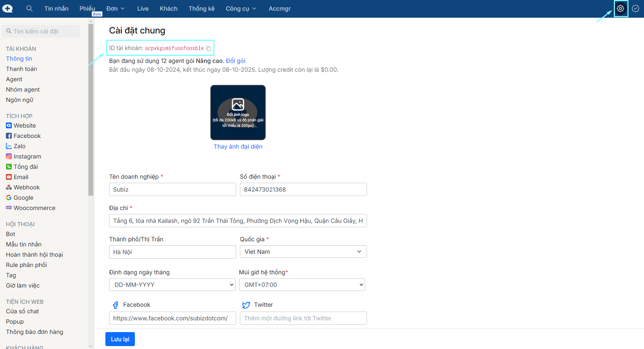Expand the GMT+07:00 timezone dropdown
The width and height of the screenshot is (644, 349).
(302, 285)
